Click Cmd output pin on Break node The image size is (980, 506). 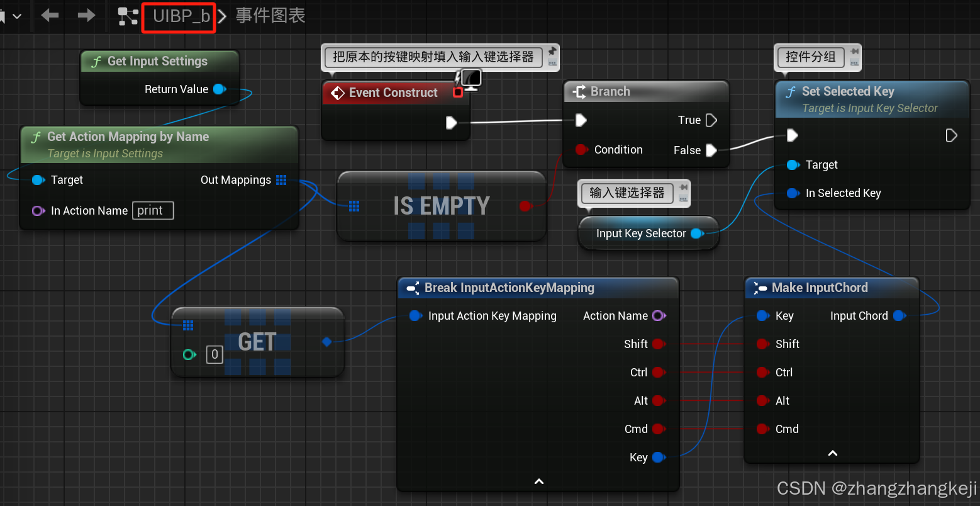[659, 429]
